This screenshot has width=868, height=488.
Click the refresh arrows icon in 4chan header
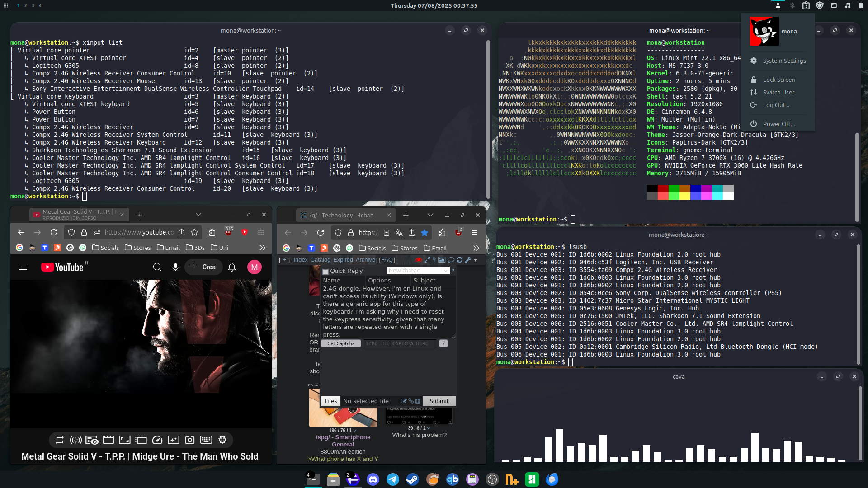tap(459, 260)
